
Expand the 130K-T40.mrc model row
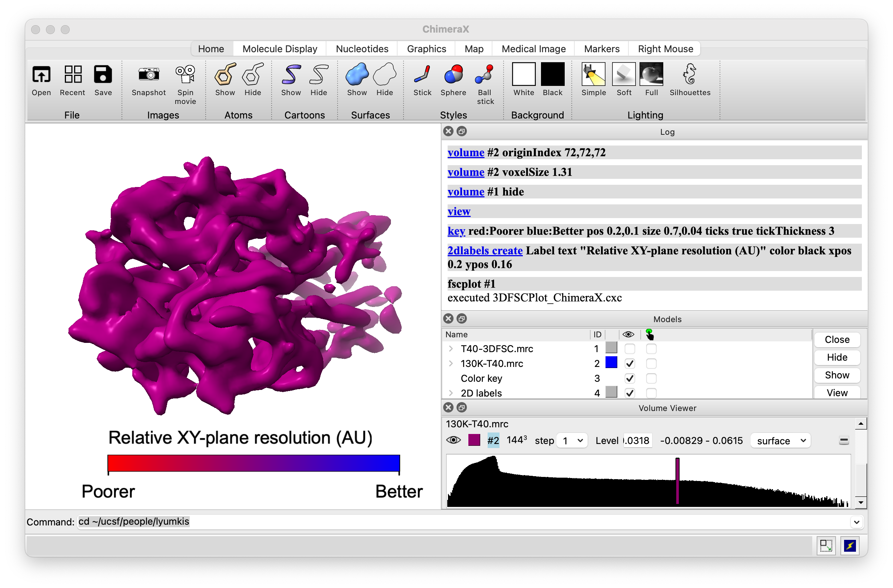click(x=451, y=364)
